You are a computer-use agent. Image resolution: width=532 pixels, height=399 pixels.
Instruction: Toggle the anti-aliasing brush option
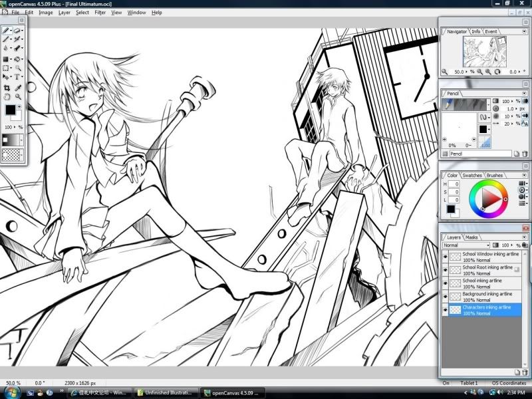click(x=525, y=124)
